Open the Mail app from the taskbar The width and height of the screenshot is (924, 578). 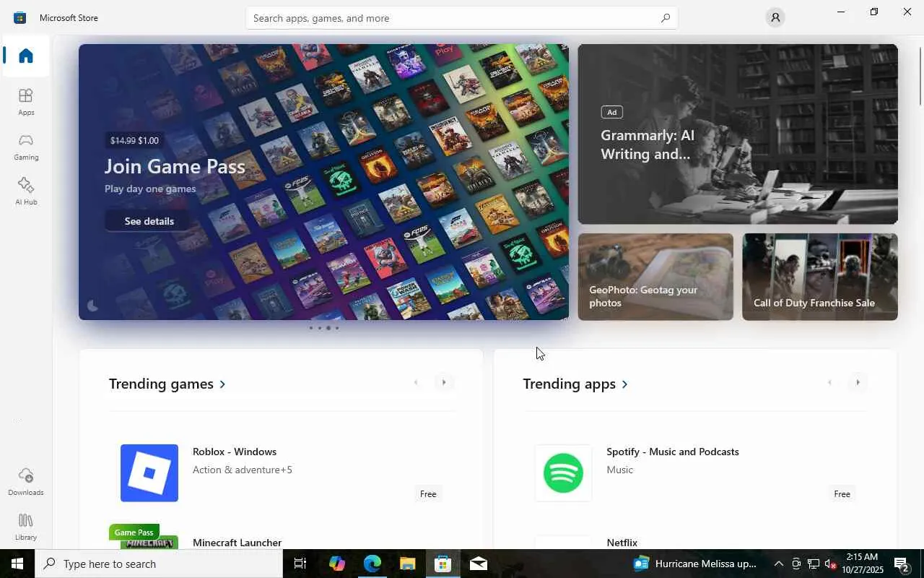point(479,564)
